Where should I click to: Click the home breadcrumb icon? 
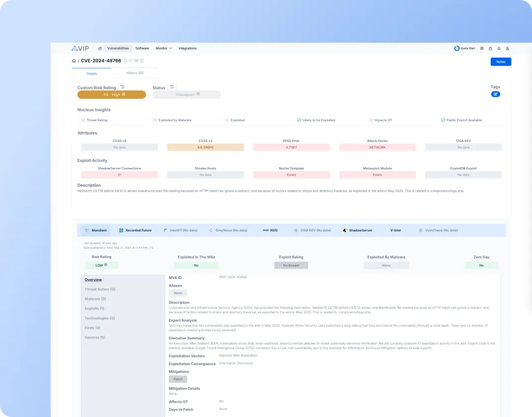(73, 61)
